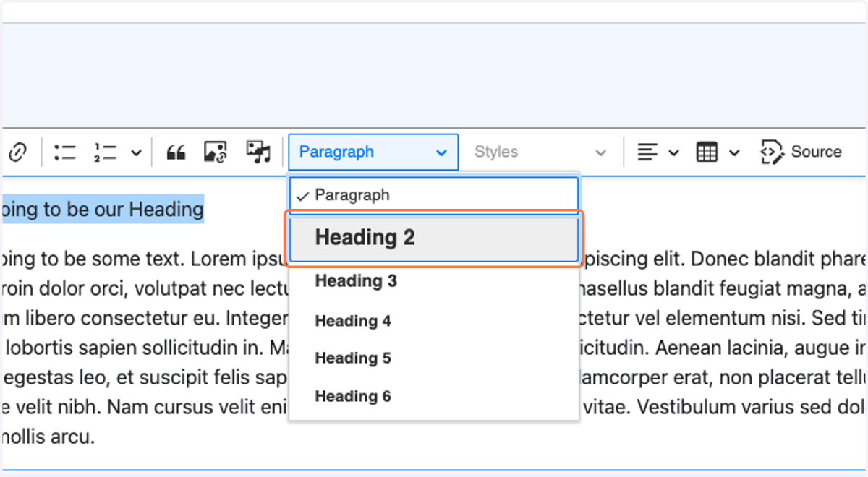Click the text alignment icon
Image resolution: width=868 pixels, height=477 pixels.
[x=647, y=152]
